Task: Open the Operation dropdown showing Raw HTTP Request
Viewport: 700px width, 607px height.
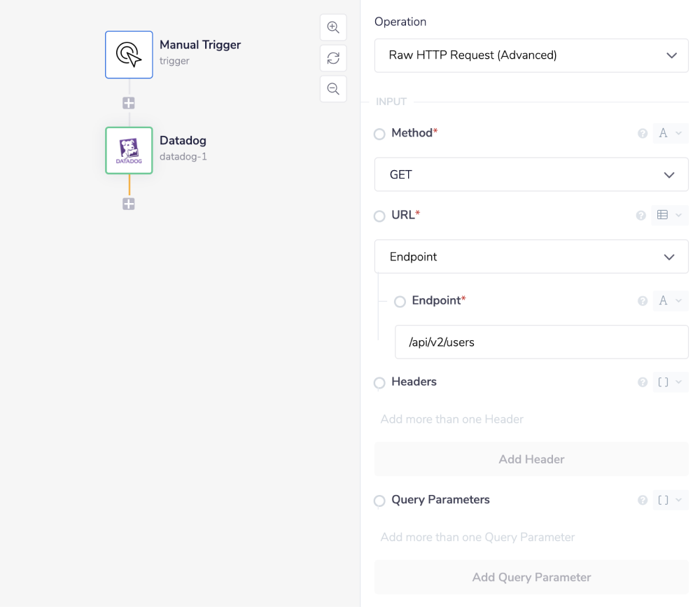Action: click(531, 55)
